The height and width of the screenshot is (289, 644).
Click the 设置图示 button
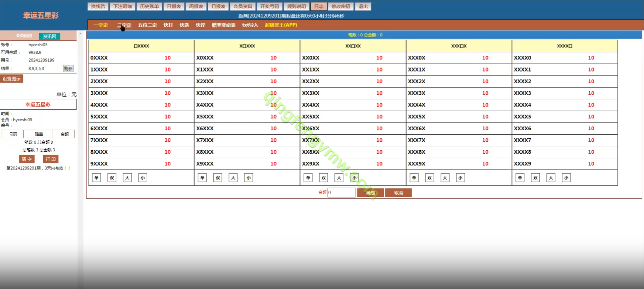click(x=12, y=79)
